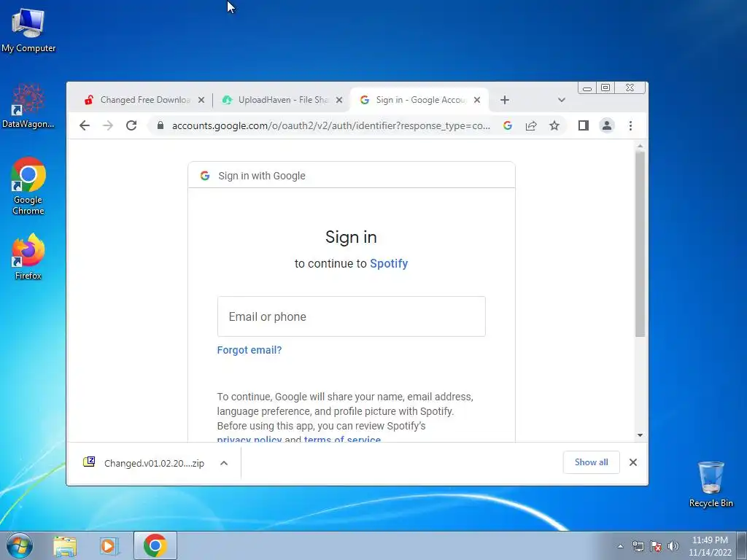Open the Chrome profile avatar
Viewport: 747px width, 560px height.
coord(607,125)
